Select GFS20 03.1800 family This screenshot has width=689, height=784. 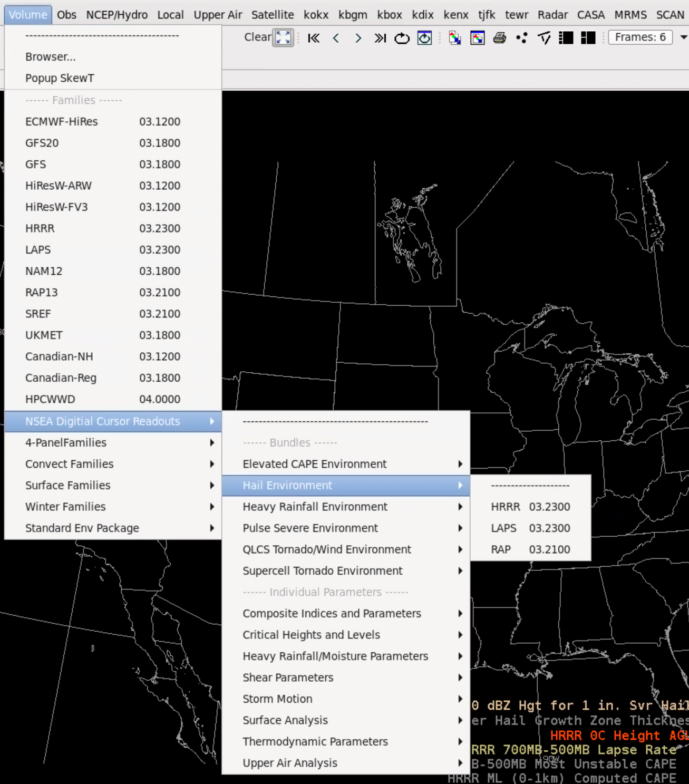pyautogui.click(x=113, y=143)
